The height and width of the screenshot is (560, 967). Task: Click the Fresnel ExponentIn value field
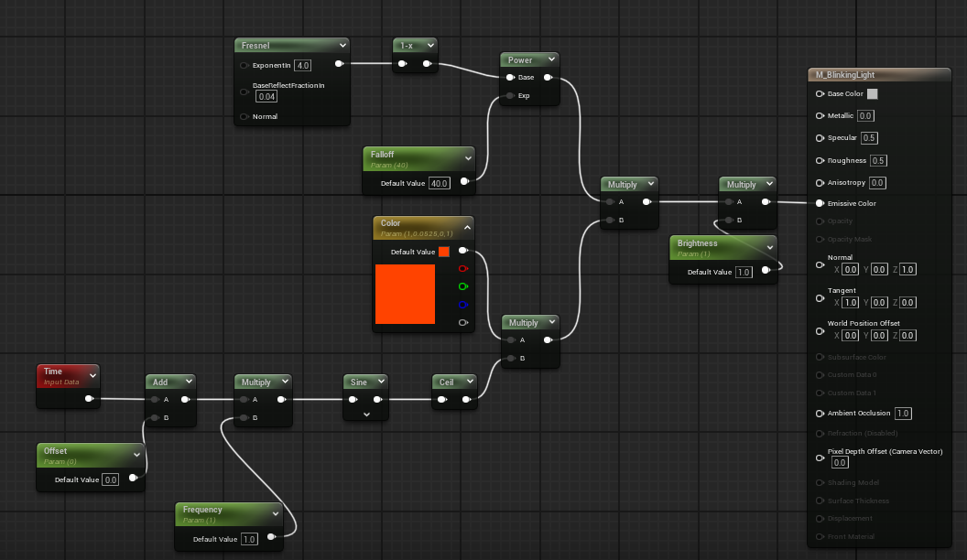303,65
